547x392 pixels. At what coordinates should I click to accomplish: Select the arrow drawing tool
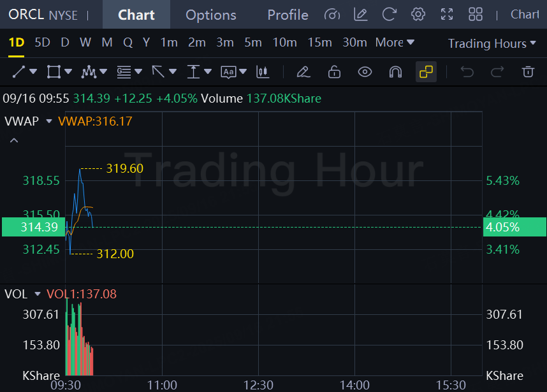[x=158, y=72]
